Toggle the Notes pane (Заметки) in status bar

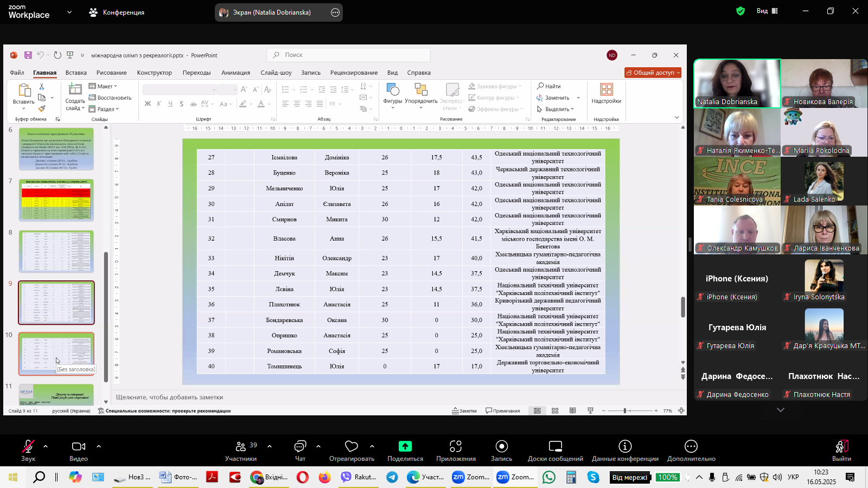464,411
